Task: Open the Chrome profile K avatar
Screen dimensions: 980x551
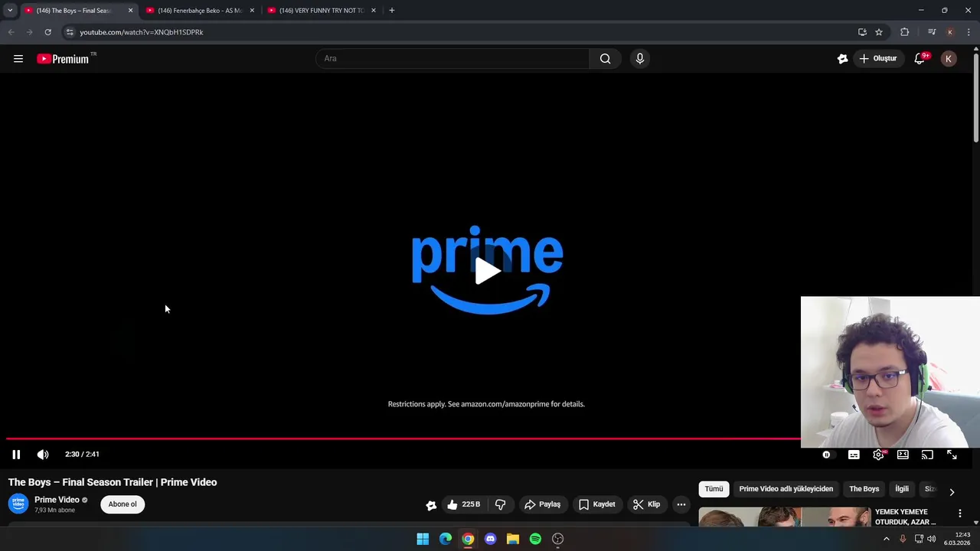Action: 950,32
